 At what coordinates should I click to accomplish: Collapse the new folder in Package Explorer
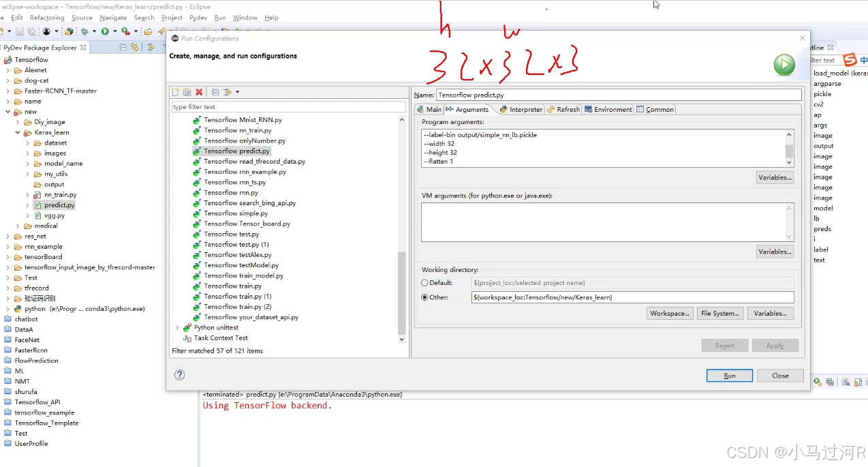[8, 112]
